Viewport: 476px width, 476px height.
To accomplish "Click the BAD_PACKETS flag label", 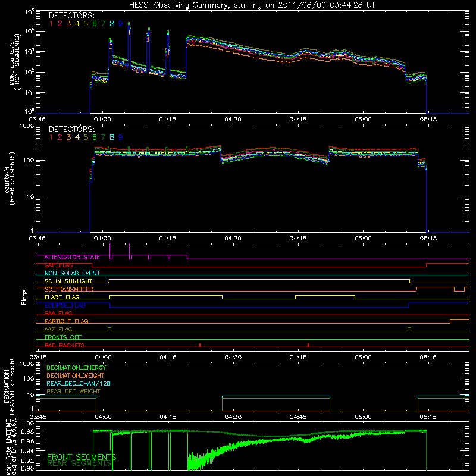I will coord(65,345).
